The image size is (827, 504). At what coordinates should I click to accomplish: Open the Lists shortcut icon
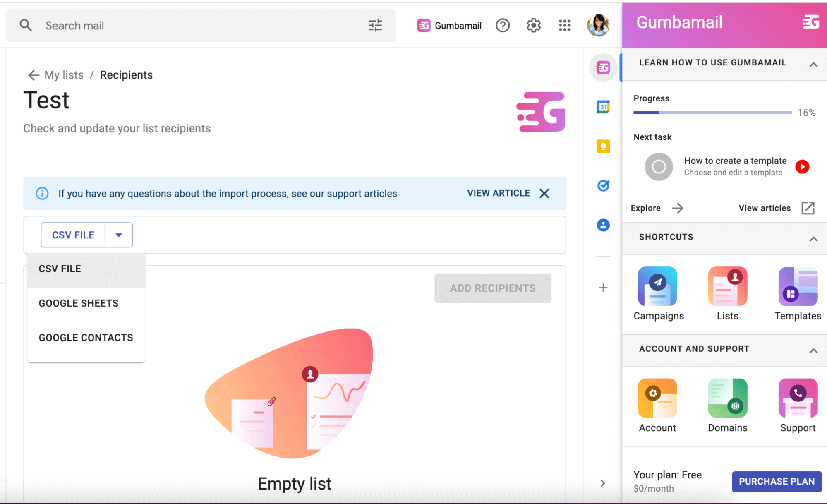[727, 286]
